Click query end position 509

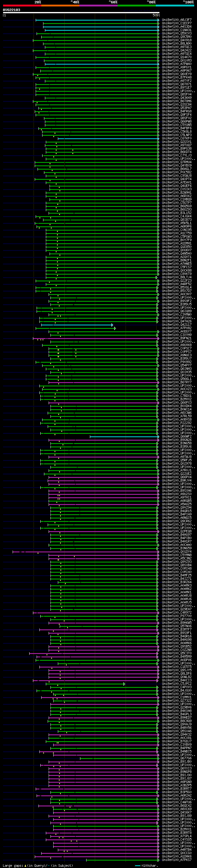tap(155, 15)
